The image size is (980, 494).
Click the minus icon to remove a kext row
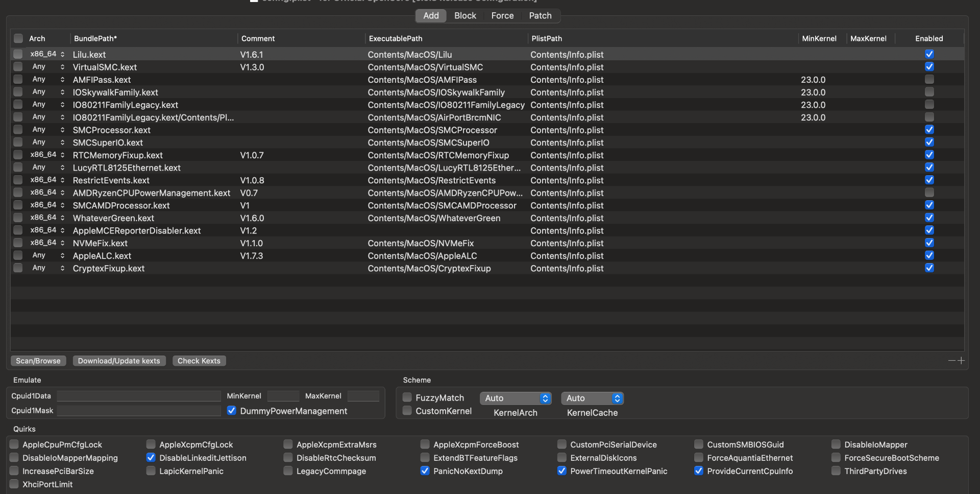951,361
